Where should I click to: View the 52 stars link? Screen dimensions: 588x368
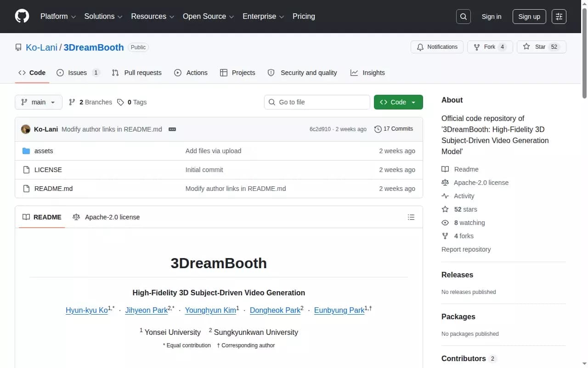(459, 209)
